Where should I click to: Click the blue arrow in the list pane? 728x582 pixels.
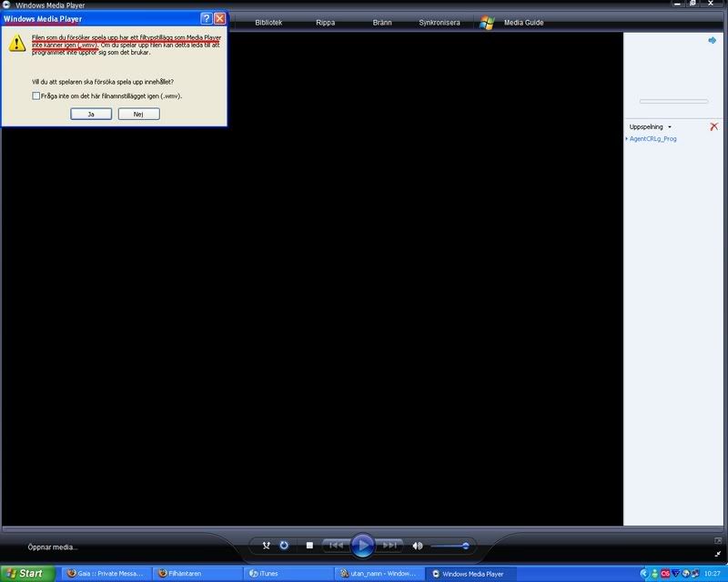click(x=712, y=40)
